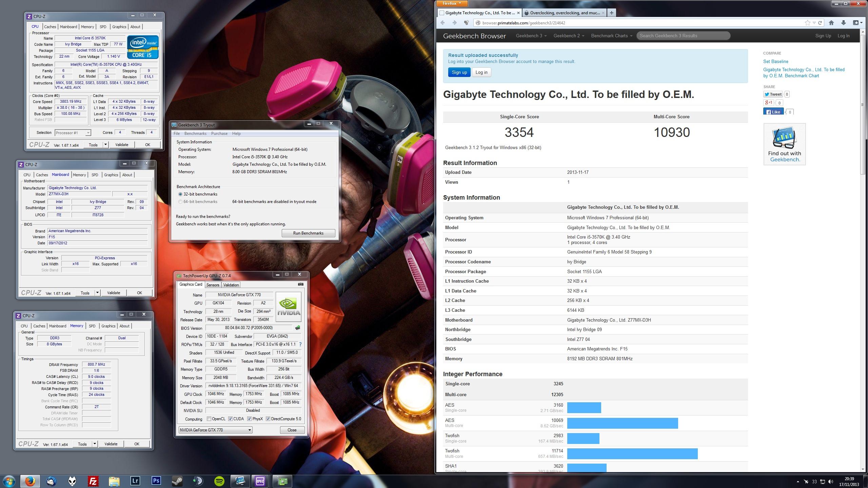The image size is (868, 488).
Task: Click the GPU-Z BIOS save chip icon
Action: [298, 328]
